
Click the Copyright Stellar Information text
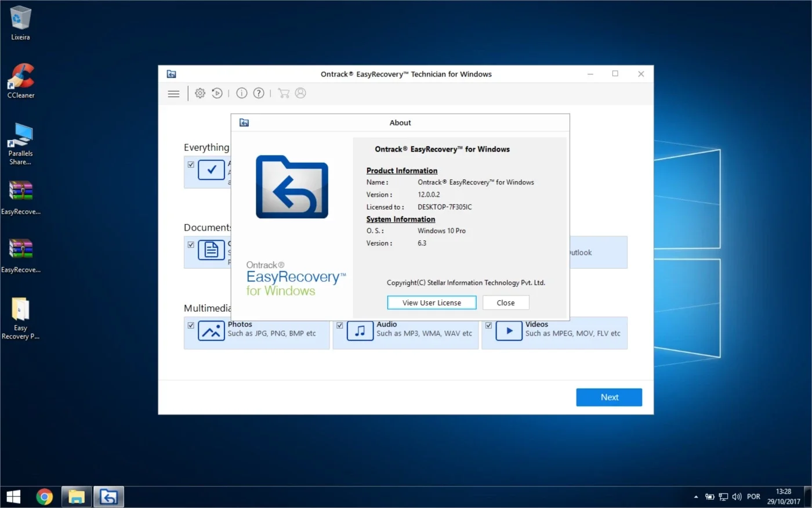(466, 283)
